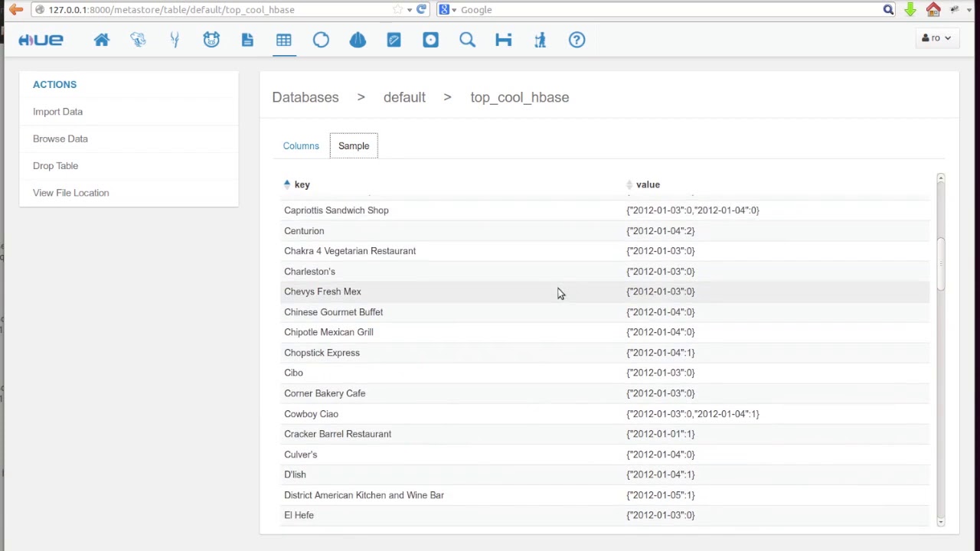The width and height of the screenshot is (980, 551).
Task: Open the ZooKeeper person icon
Action: pos(540,40)
